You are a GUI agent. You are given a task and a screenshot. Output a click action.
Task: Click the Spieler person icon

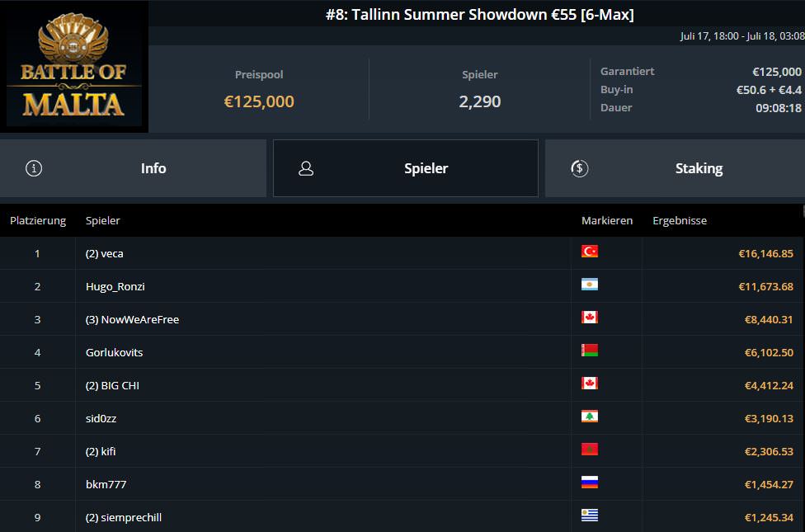tap(306, 168)
